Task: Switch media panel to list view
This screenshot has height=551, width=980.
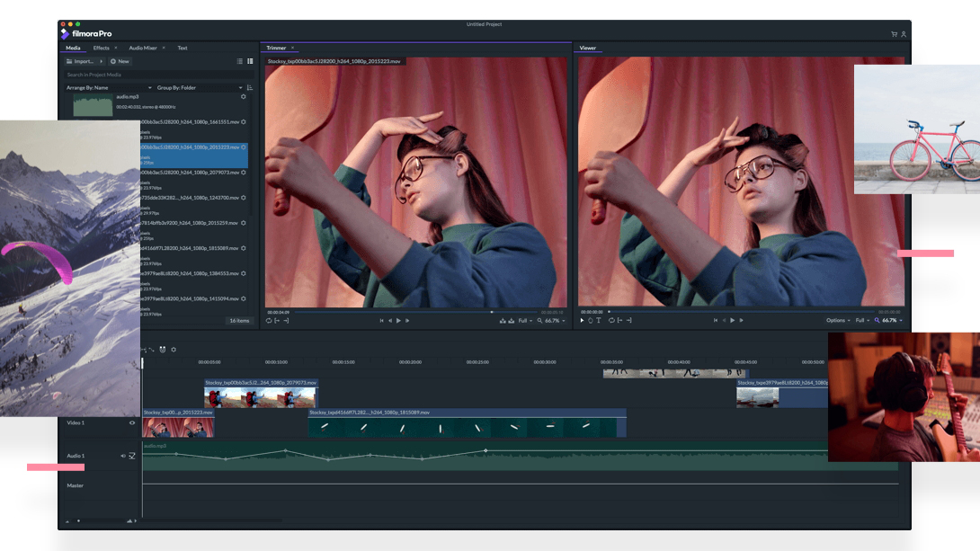Action: [x=240, y=61]
